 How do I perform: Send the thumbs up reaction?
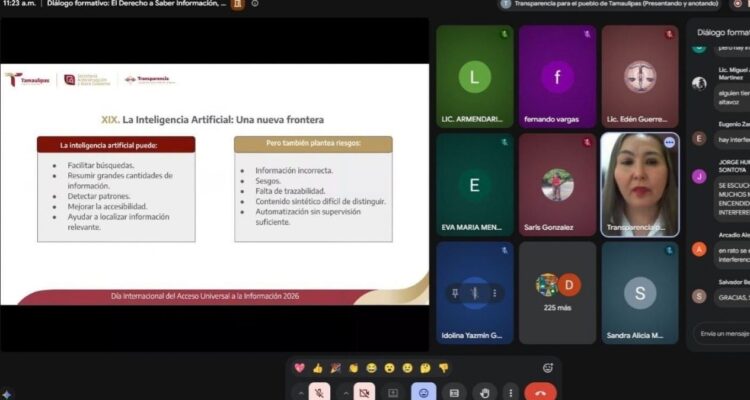pyautogui.click(x=318, y=368)
